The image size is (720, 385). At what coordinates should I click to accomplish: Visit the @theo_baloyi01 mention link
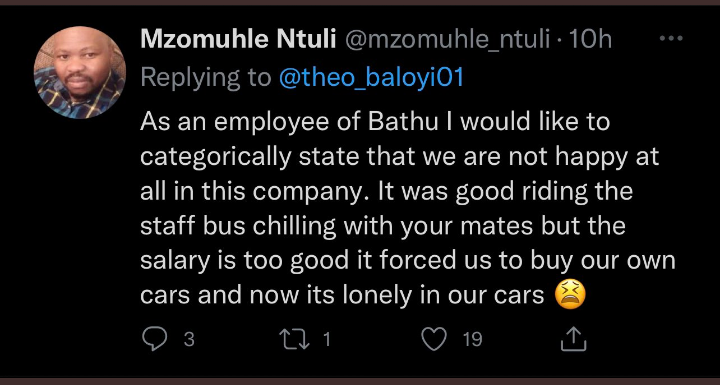371,78
